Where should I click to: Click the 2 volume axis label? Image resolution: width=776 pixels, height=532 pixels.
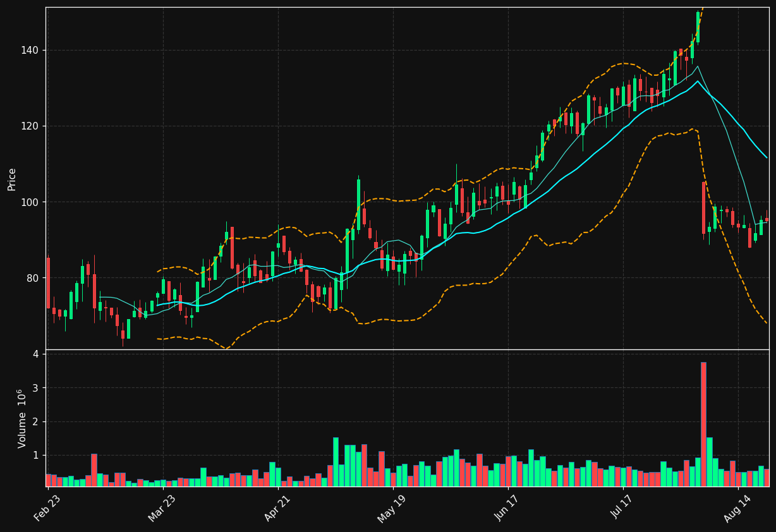tap(36, 421)
